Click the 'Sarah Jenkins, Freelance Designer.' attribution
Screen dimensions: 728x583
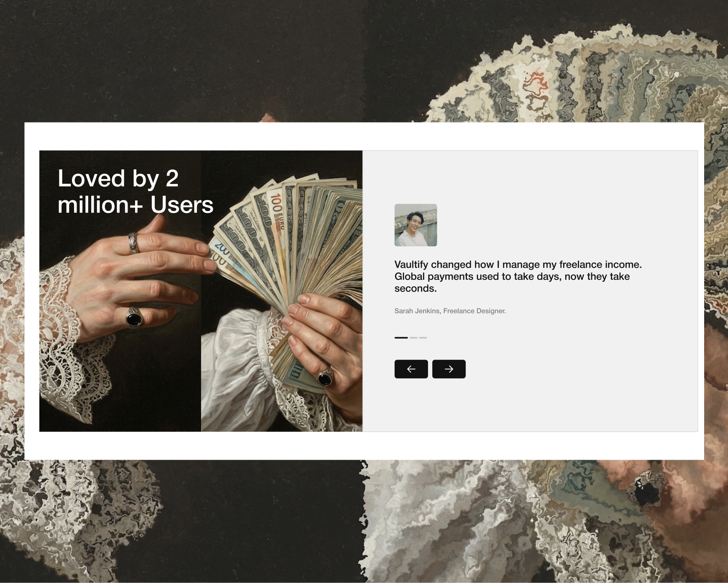450,311
